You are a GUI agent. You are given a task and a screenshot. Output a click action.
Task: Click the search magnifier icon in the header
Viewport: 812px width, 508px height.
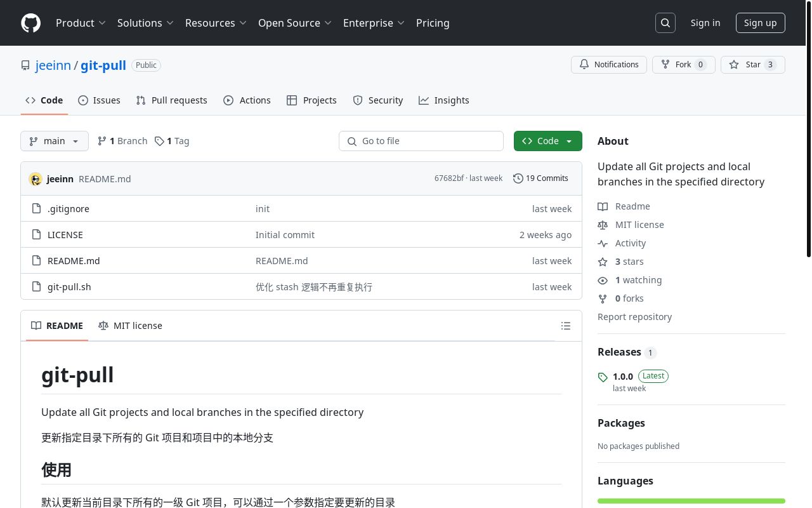point(665,23)
